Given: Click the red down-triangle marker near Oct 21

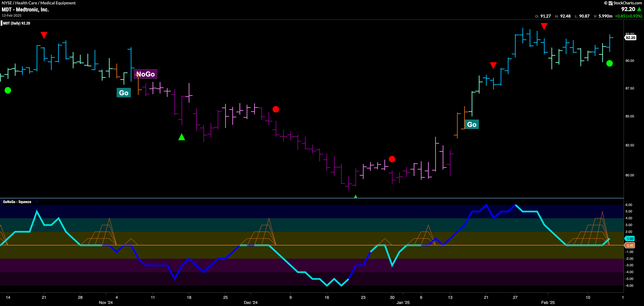Looking at the screenshot, I should (x=44, y=35).
